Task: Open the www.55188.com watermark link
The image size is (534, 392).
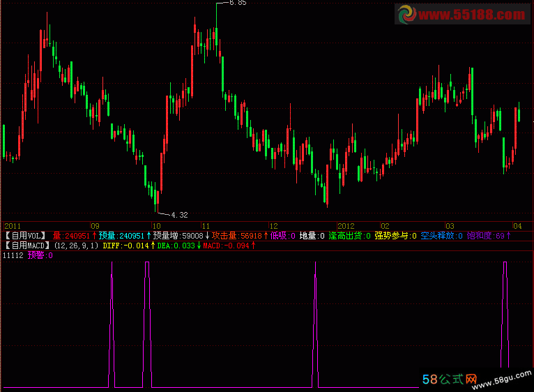Action: 471,15
